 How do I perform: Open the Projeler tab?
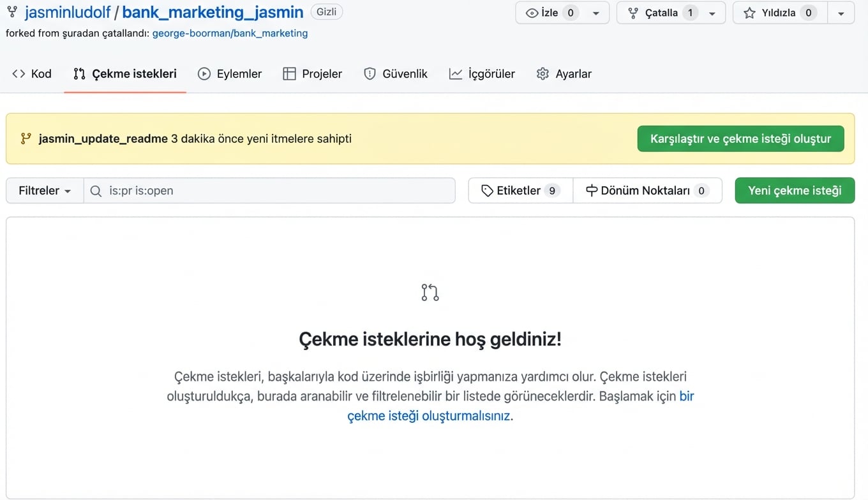313,73
